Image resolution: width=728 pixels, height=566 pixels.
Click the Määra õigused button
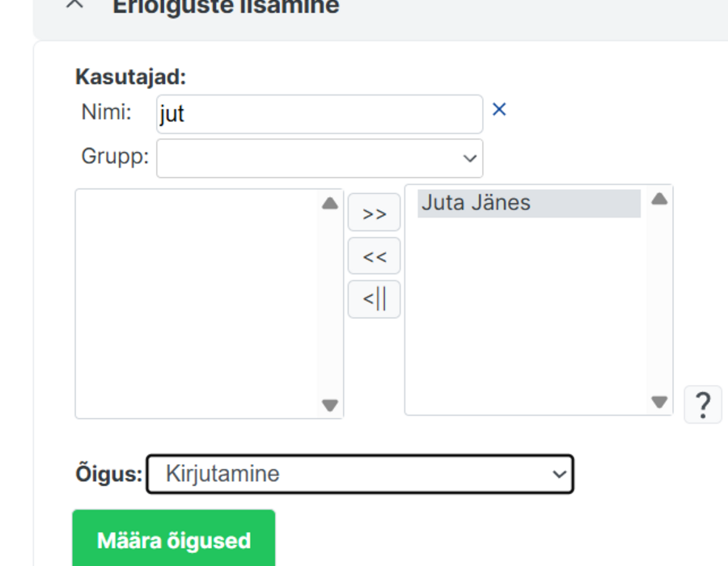point(174,539)
